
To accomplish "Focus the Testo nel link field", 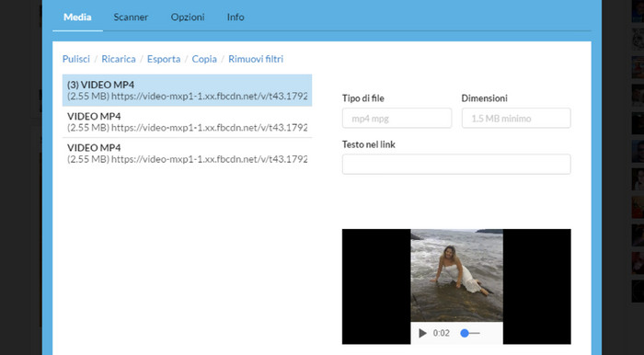I will [x=456, y=164].
